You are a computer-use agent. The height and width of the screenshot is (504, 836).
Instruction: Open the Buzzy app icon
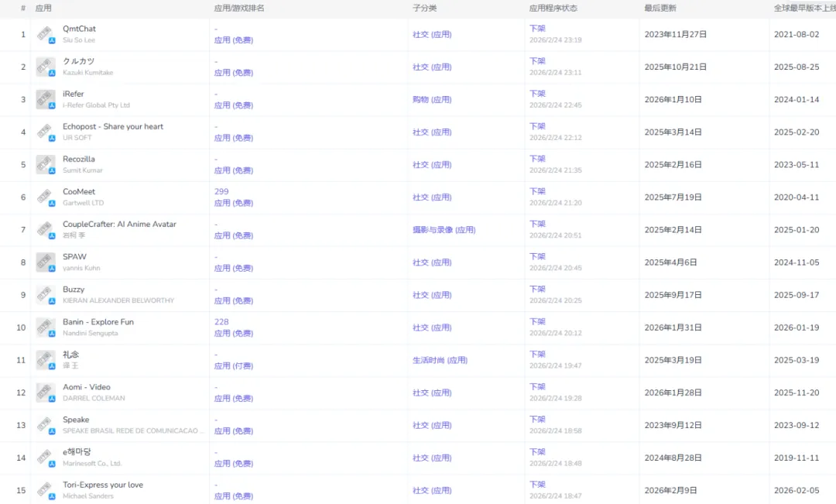(x=46, y=295)
